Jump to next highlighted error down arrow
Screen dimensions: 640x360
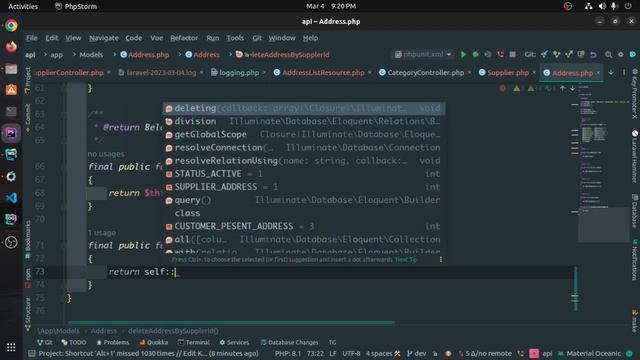(x=573, y=88)
